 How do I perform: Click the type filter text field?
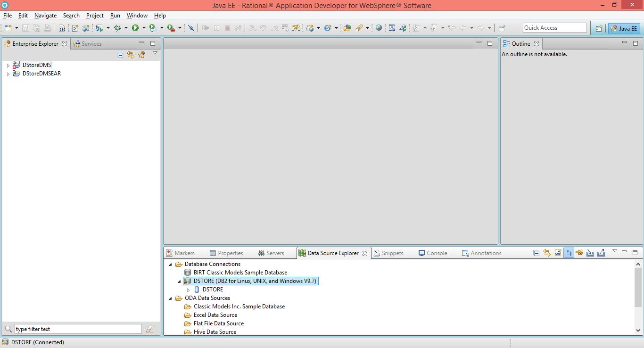click(x=78, y=329)
